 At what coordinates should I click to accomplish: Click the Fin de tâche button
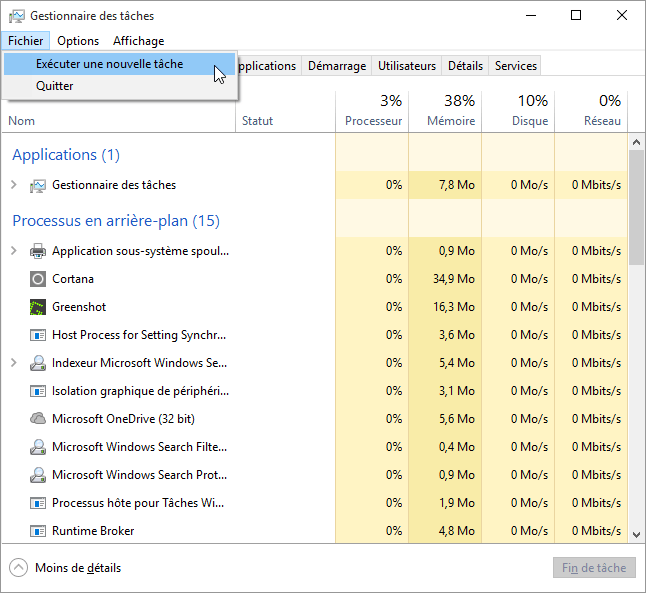(594, 568)
